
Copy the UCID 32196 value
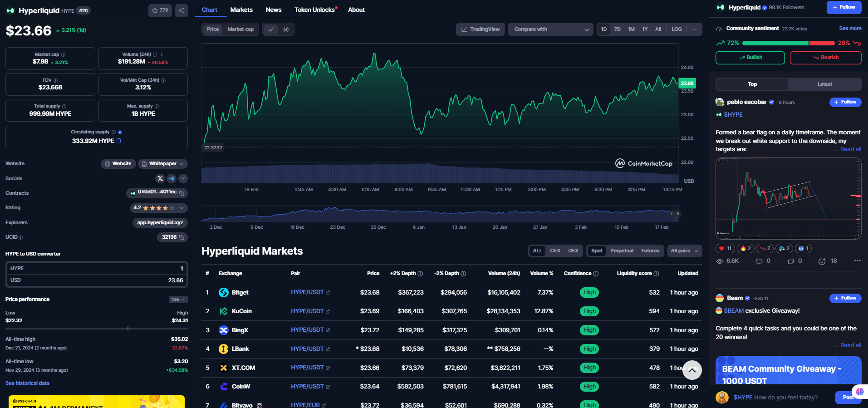pyautogui.click(x=181, y=237)
